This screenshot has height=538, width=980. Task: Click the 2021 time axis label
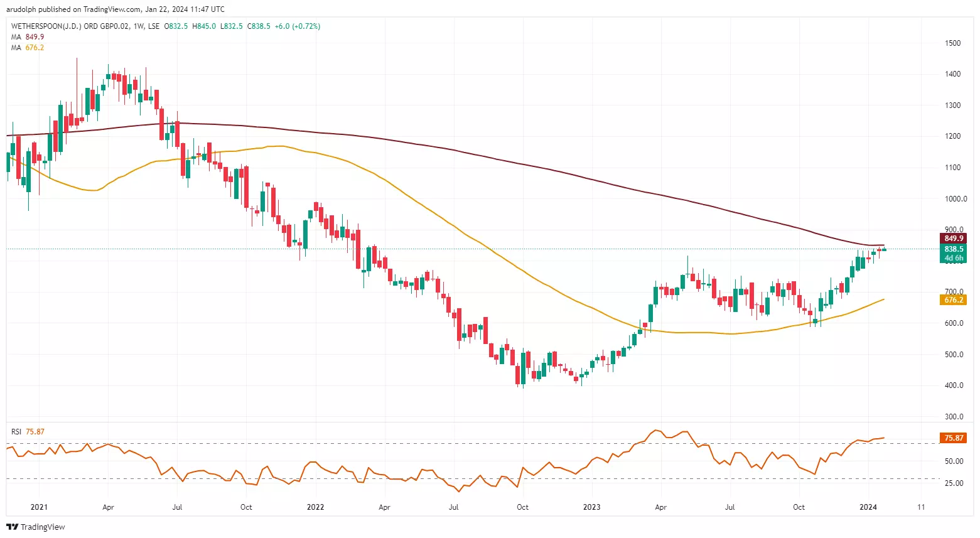pos(39,507)
